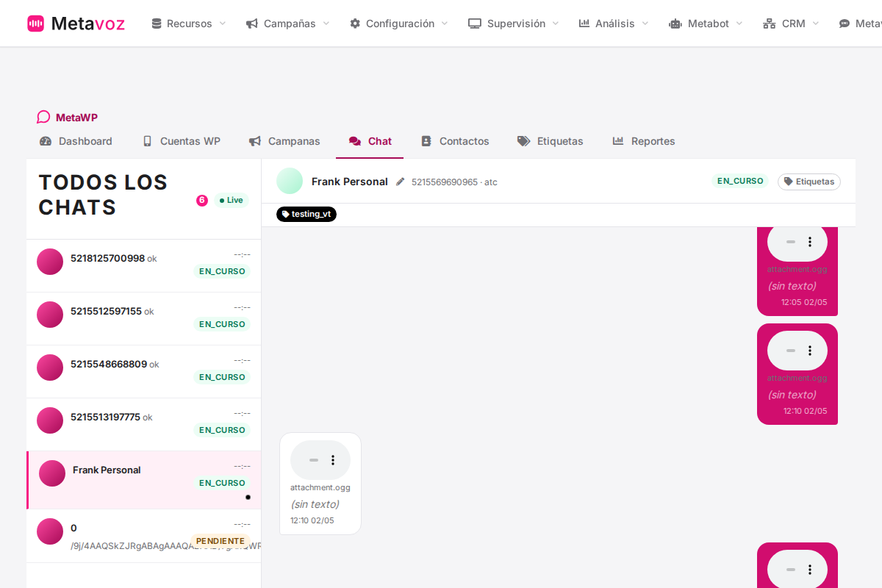Click the Supervisión monitor icon

pos(475,24)
